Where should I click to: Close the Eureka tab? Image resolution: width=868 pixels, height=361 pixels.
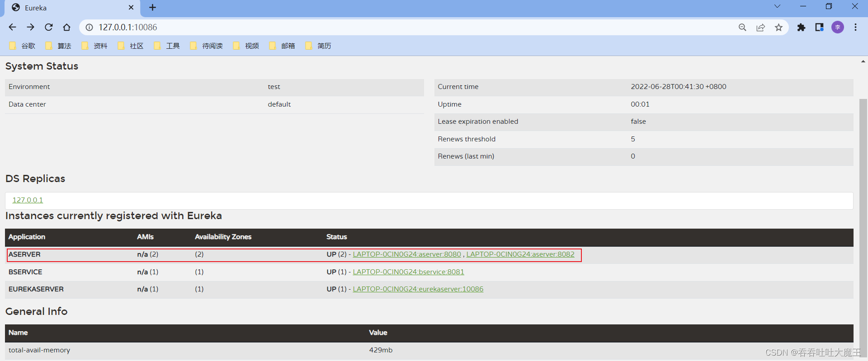point(131,7)
